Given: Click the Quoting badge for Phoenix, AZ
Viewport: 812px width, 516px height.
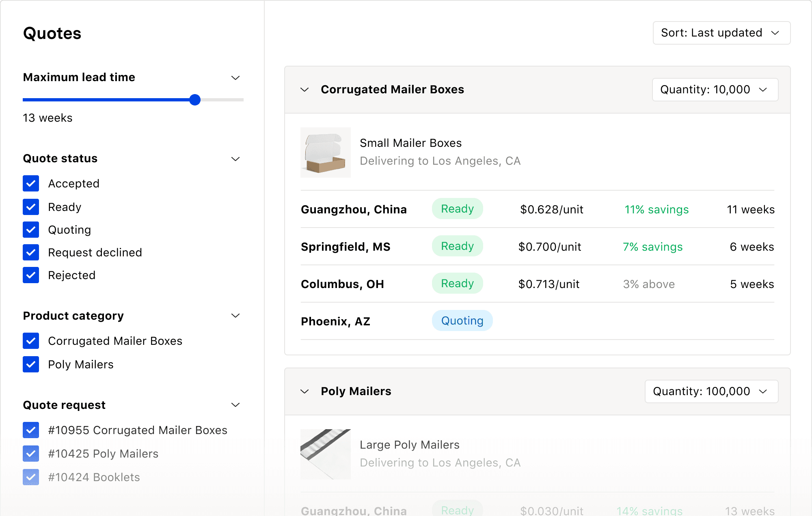Looking at the screenshot, I should [x=462, y=321].
